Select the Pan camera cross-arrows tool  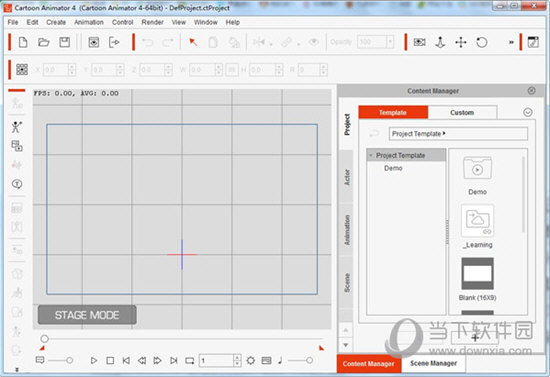pos(461,42)
